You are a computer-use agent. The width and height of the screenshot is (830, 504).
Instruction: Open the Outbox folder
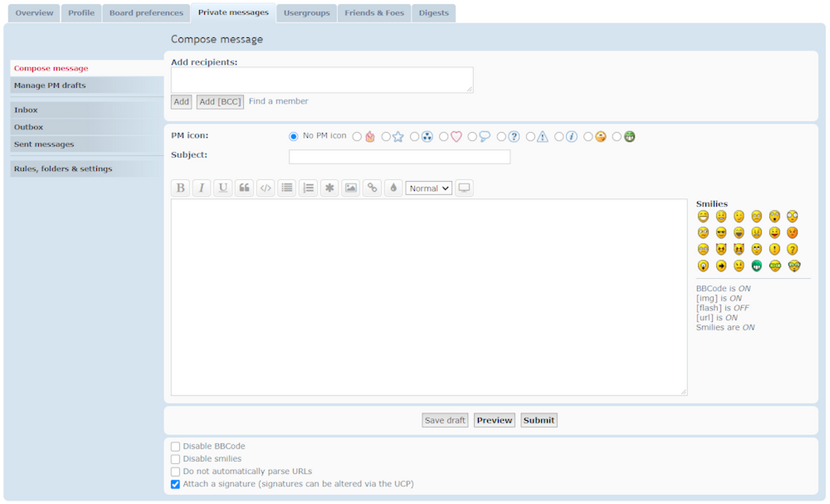87,127
